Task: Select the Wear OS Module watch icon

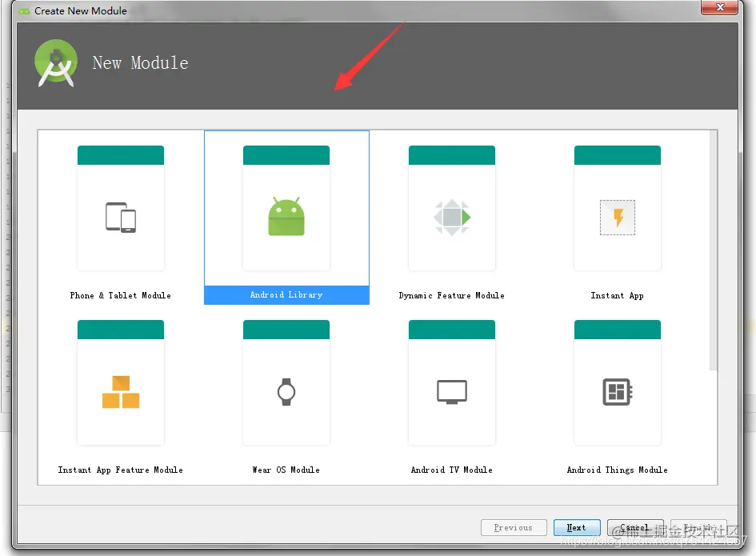Action: click(286, 391)
